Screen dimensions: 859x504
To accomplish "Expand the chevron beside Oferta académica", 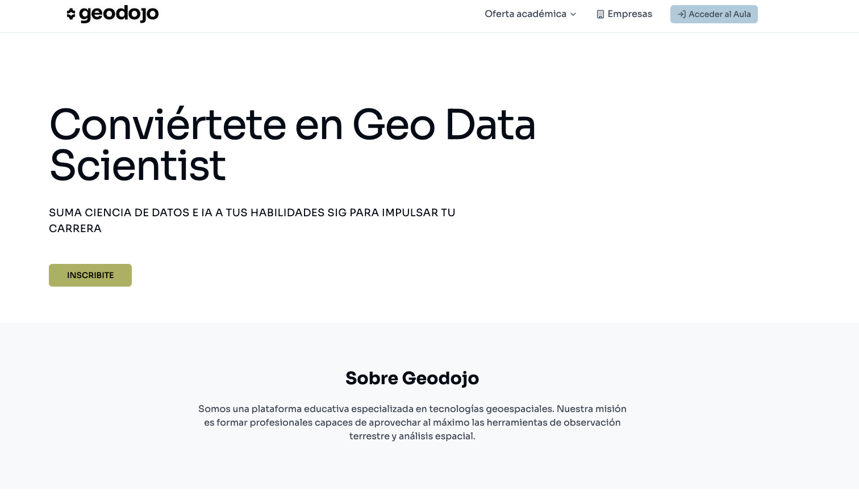I will 573,14.
